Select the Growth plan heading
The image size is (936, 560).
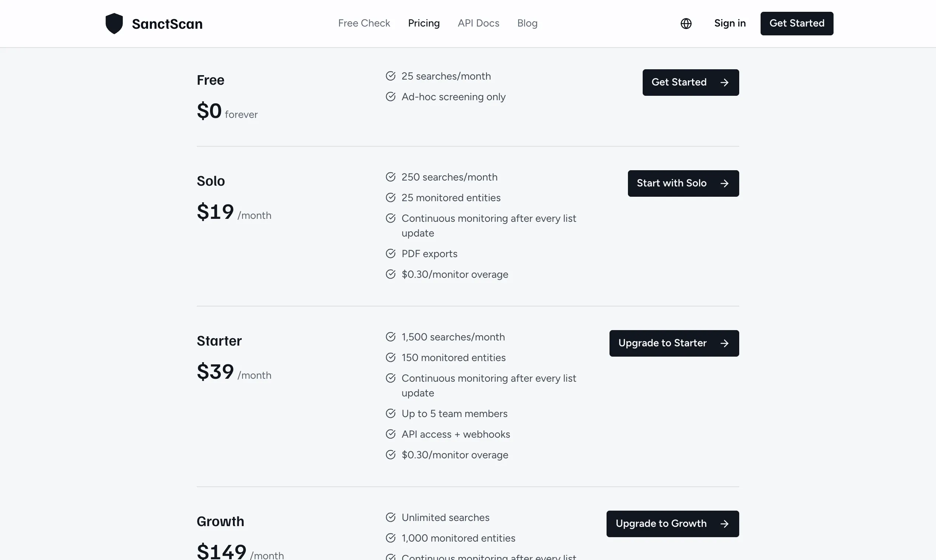pyautogui.click(x=220, y=522)
